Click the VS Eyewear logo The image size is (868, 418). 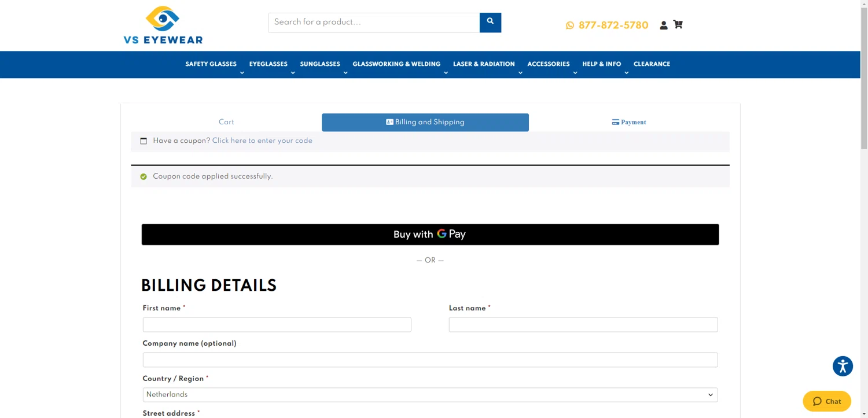pos(163,25)
